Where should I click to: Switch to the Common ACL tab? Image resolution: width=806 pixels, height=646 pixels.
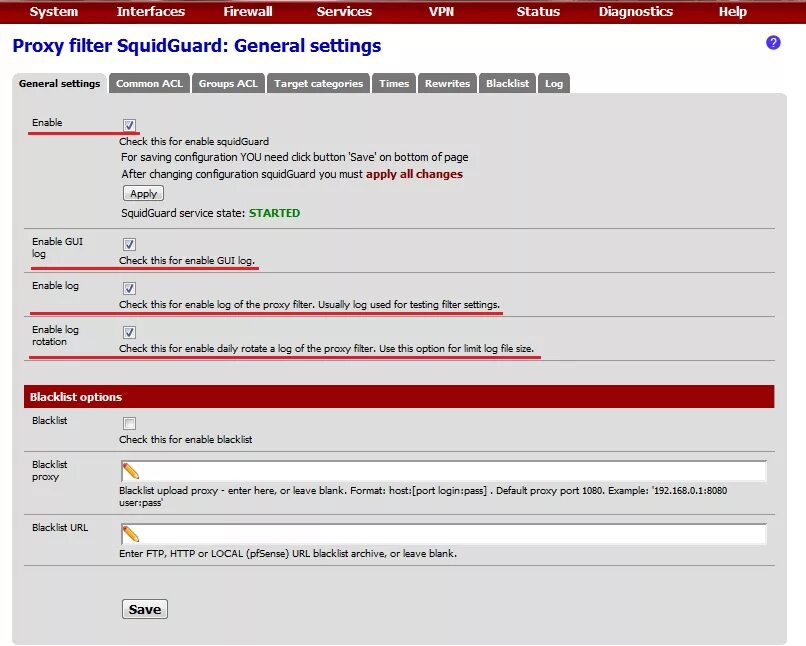(149, 83)
